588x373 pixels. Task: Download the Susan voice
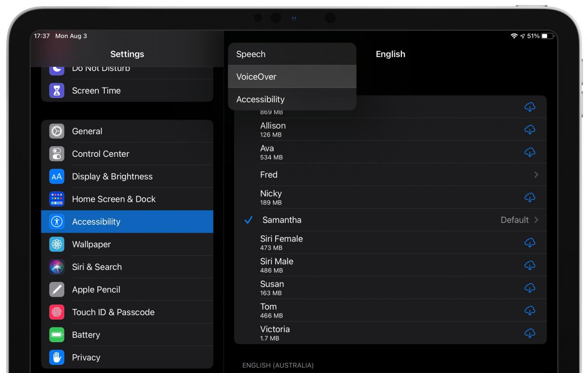(x=530, y=288)
